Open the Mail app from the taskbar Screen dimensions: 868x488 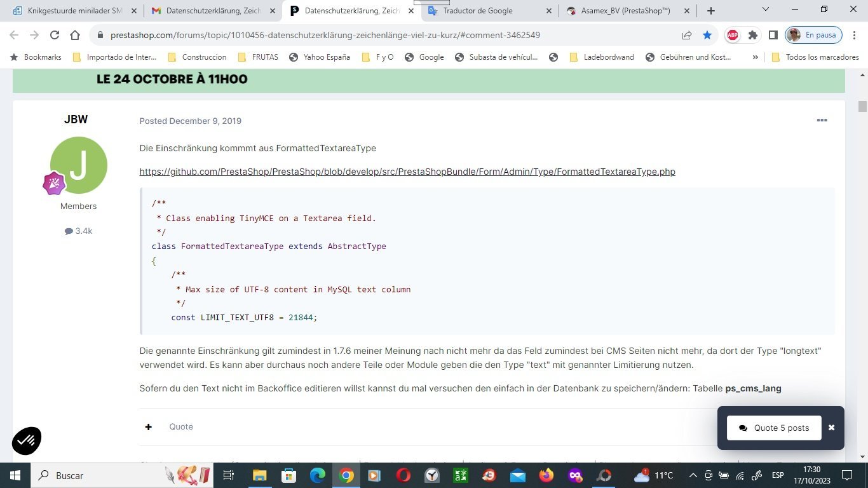(x=517, y=475)
